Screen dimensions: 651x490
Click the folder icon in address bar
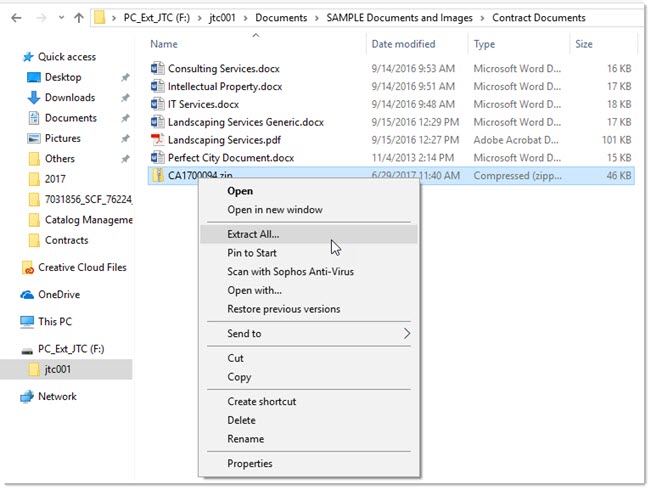click(100, 18)
